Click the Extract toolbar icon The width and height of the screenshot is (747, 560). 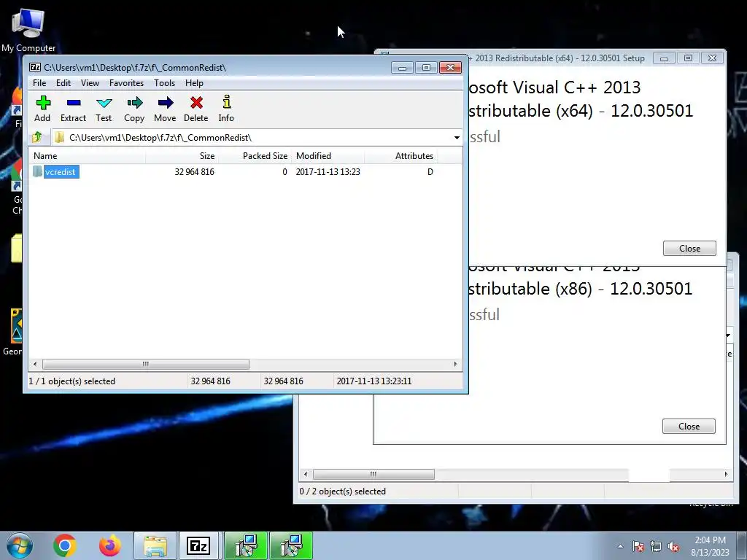click(74, 109)
